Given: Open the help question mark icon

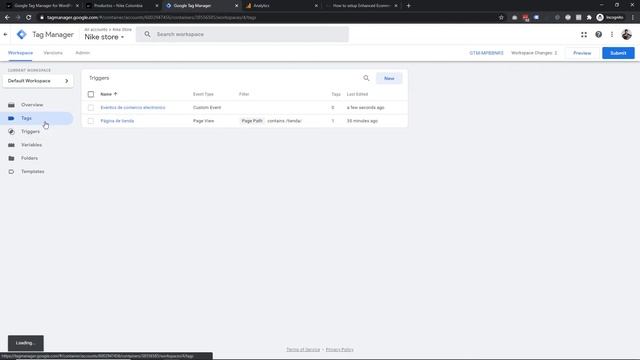Looking at the screenshot, I should pyautogui.click(x=598, y=35).
